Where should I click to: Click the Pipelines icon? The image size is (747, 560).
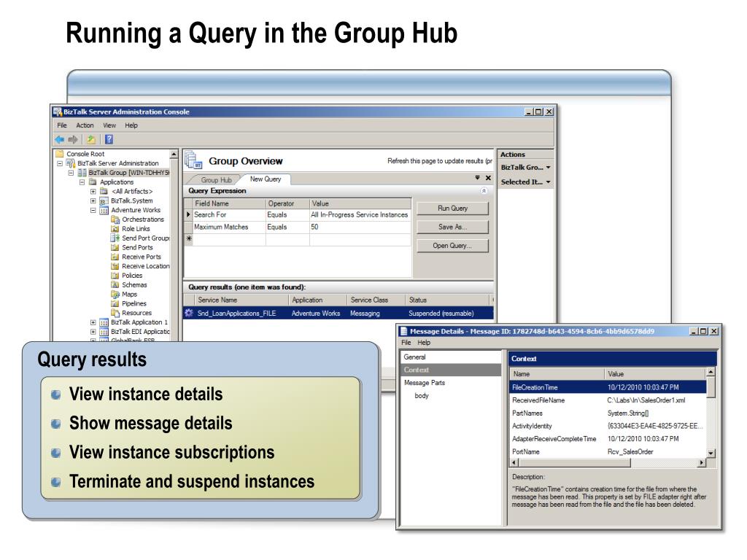click(x=115, y=304)
